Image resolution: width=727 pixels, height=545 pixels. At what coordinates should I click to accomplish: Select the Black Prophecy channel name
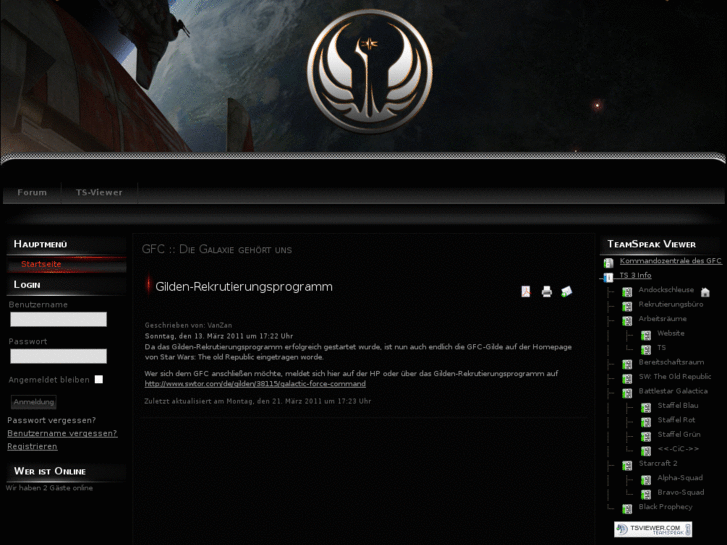665,507
